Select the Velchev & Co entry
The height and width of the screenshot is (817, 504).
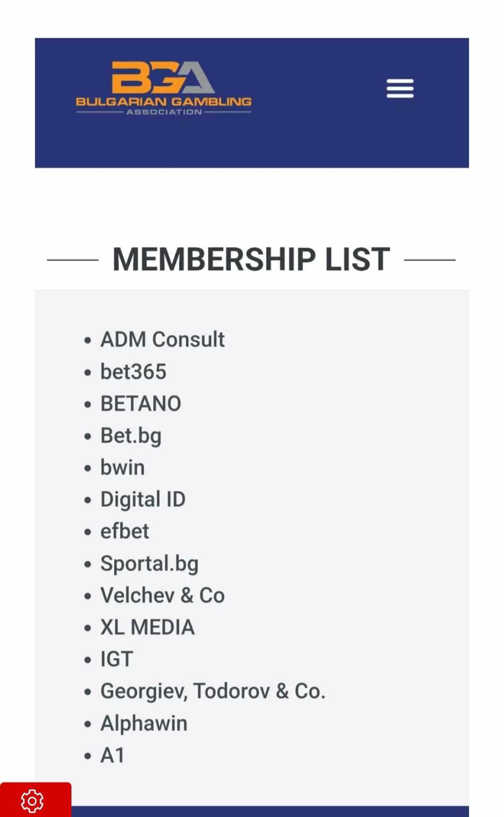click(162, 595)
